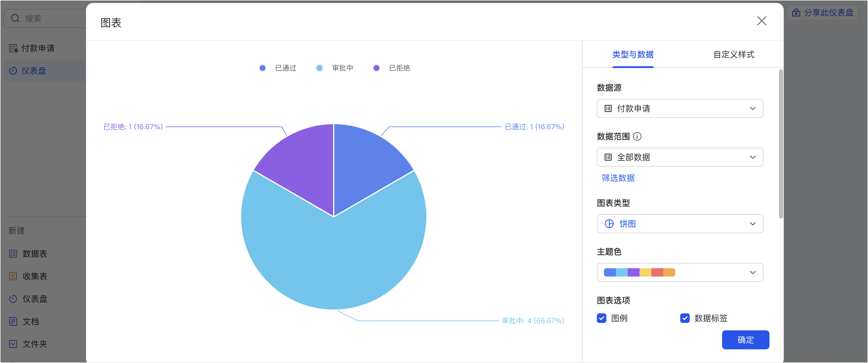Click chevron arrow of 主题色 select
The width and height of the screenshot is (868, 363).
[x=752, y=272]
